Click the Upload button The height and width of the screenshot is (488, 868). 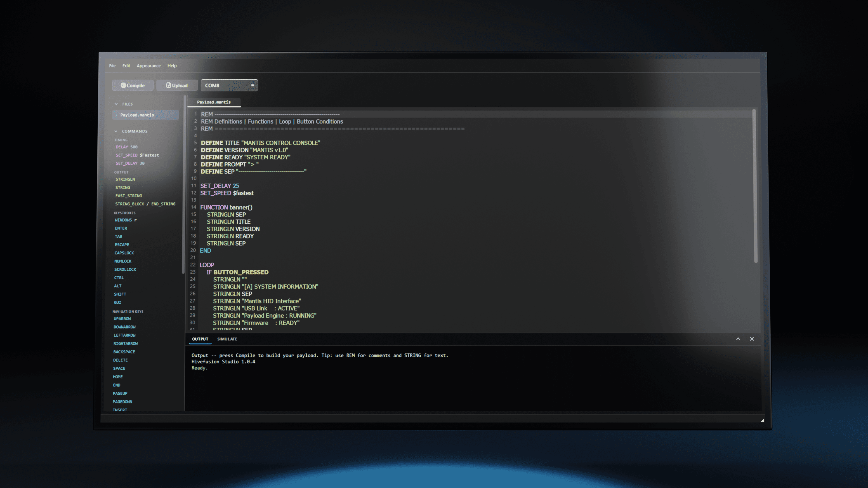point(177,86)
